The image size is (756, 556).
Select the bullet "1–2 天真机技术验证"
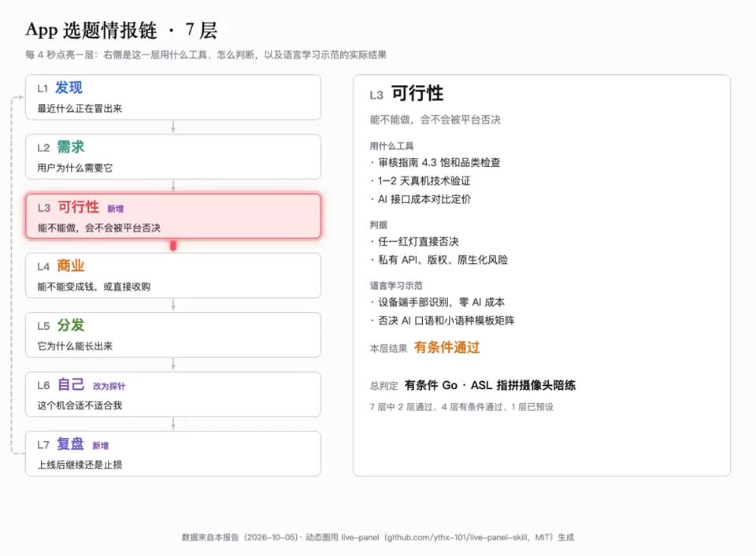(x=421, y=181)
